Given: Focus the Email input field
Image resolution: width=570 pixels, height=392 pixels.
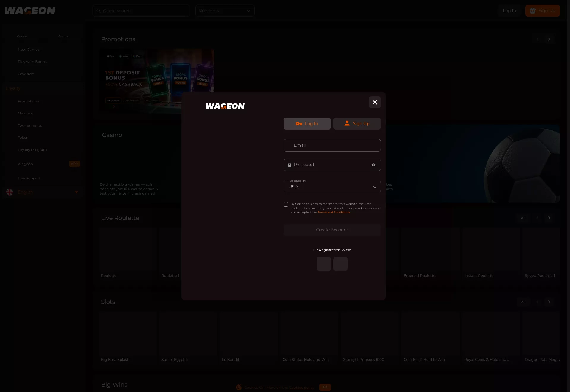Looking at the screenshot, I should (332, 145).
